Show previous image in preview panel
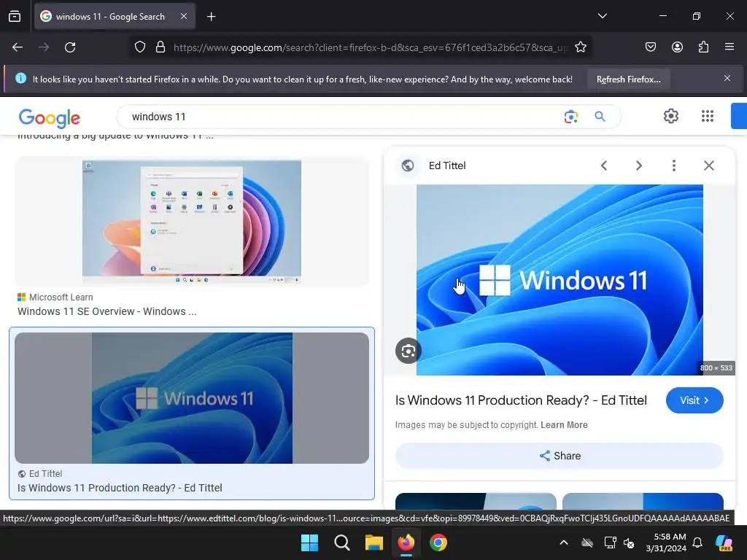 point(603,166)
